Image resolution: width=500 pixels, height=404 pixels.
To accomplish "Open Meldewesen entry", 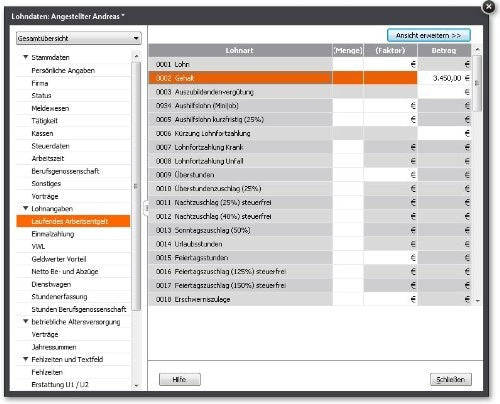I will click(x=73, y=108).
